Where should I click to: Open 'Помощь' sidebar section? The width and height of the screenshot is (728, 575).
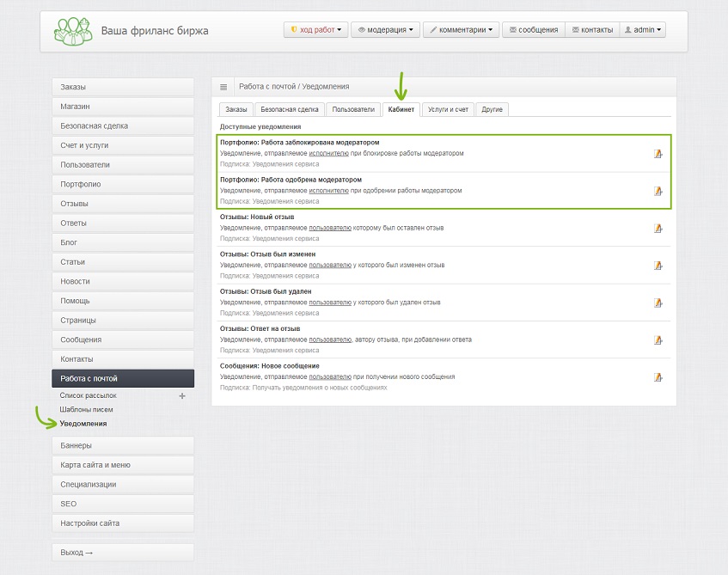[x=123, y=301]
